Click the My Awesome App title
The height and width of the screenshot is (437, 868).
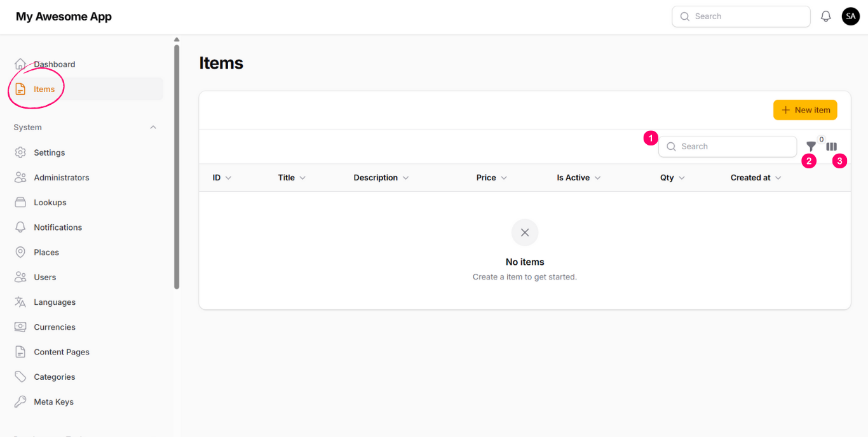[64, 17]
